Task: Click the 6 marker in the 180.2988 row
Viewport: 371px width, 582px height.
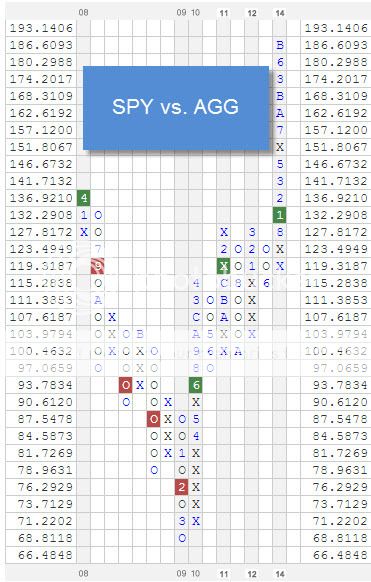Action: 280,62
